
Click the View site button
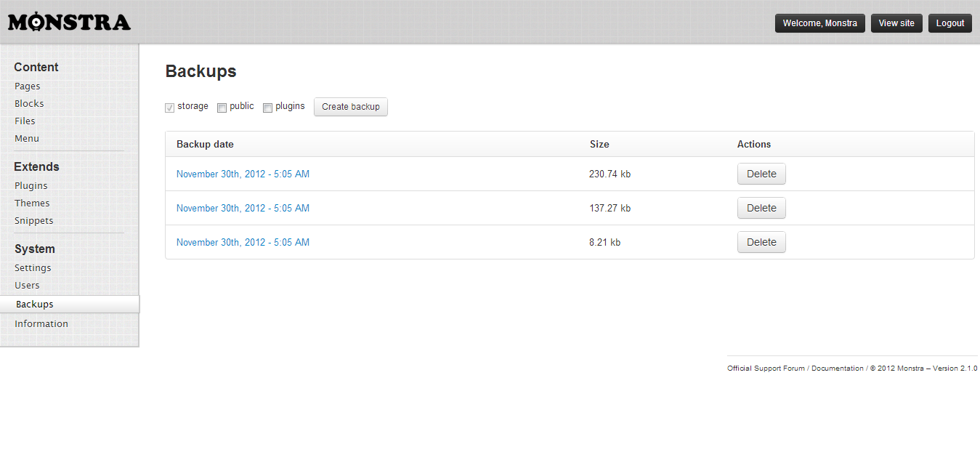click(896, 23)
